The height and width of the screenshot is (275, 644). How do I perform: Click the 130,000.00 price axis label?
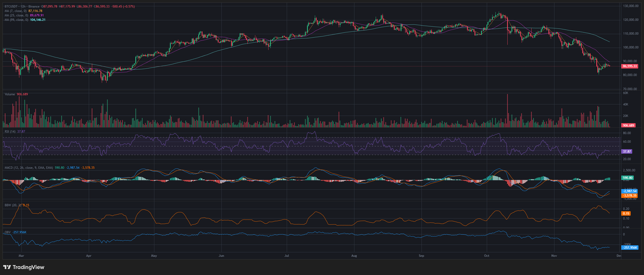coord(630,6)
